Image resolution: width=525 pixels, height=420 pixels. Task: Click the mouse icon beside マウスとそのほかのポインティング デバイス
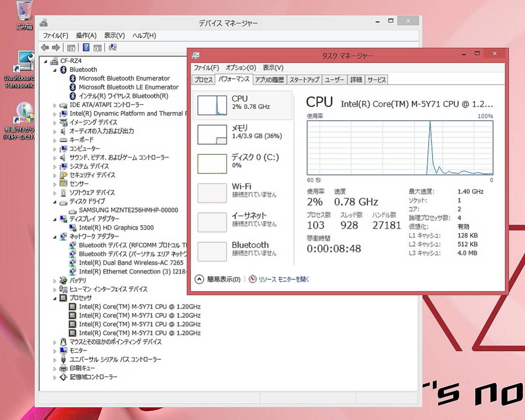click(63, 342)
